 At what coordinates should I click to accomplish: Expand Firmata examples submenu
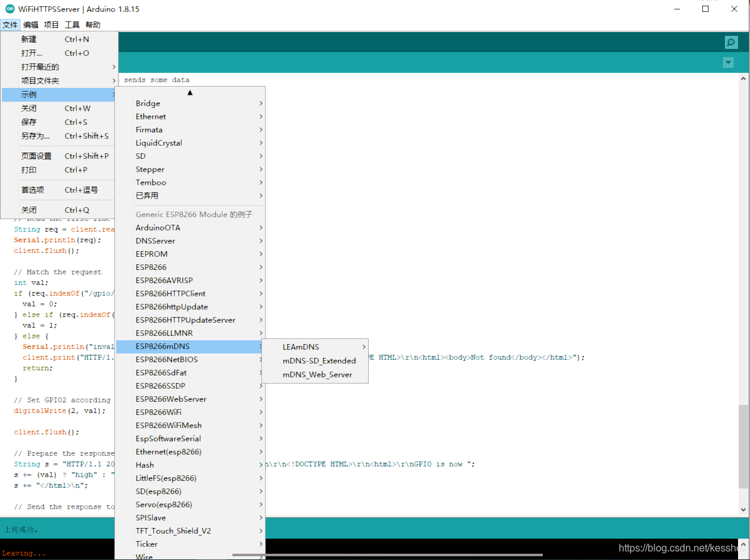[190, 130]
